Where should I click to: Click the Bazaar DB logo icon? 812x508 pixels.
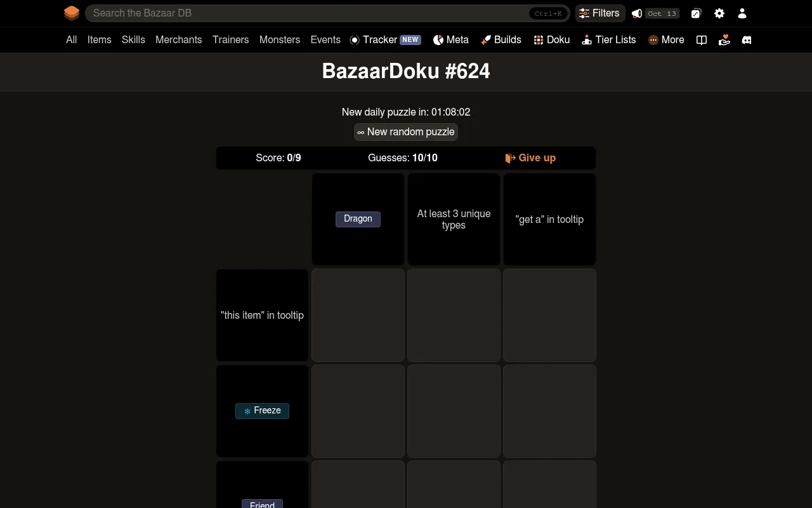72,13
